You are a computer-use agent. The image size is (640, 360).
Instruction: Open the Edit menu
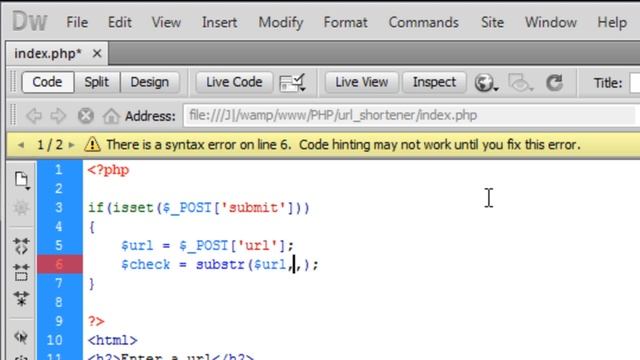tap(119, 22)
